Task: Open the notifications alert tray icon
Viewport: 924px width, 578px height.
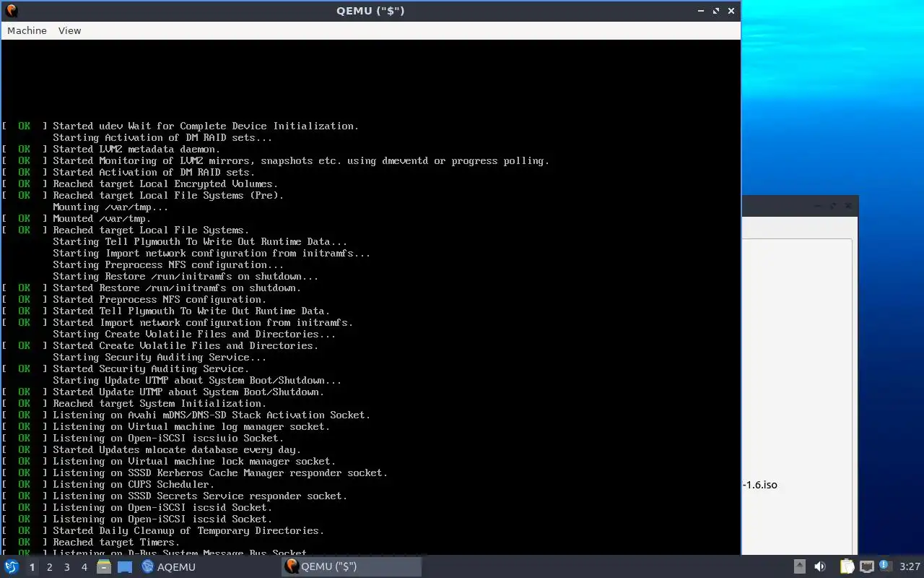Action: (885, 566)
